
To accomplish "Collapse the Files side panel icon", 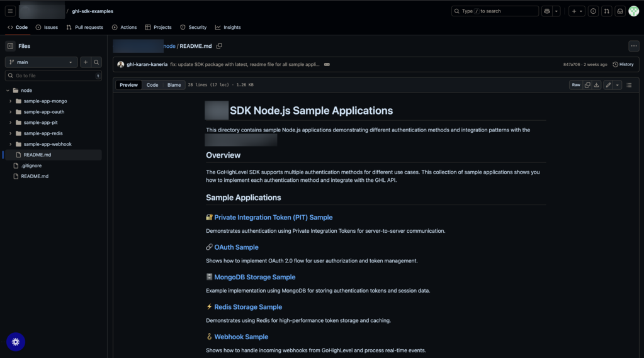I will pos(11,46).
